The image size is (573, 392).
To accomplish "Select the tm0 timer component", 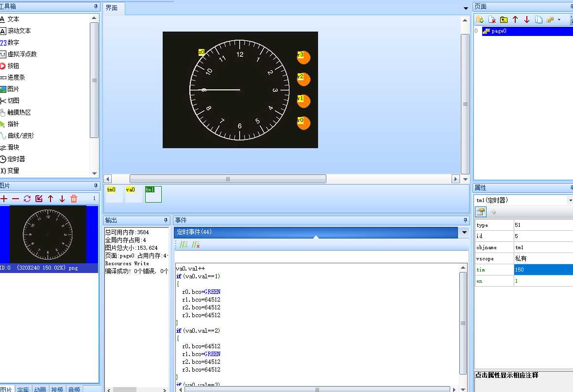I will [x=114, y=194].
